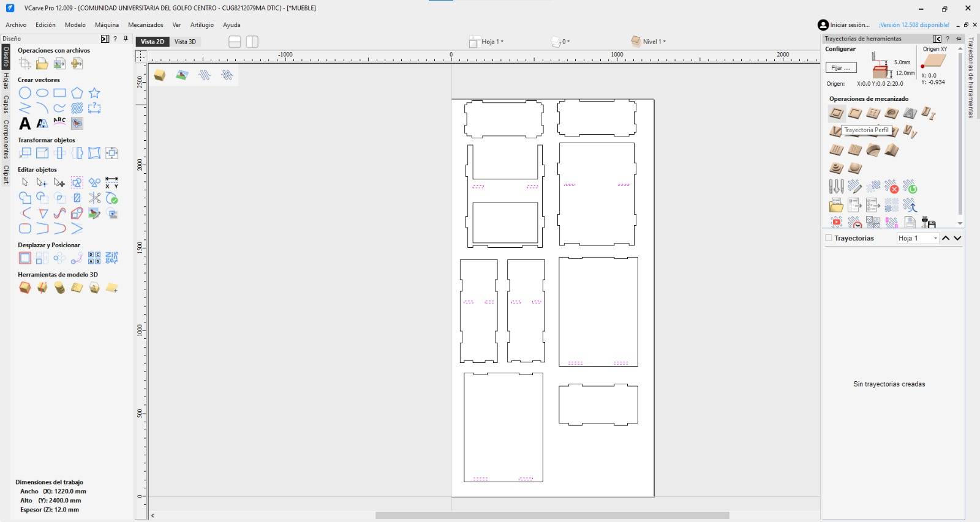Open the Hoja 1 combo box beside Trayectorias
Image resolution: width=980 pixels, height=522 pixels.
918,238
